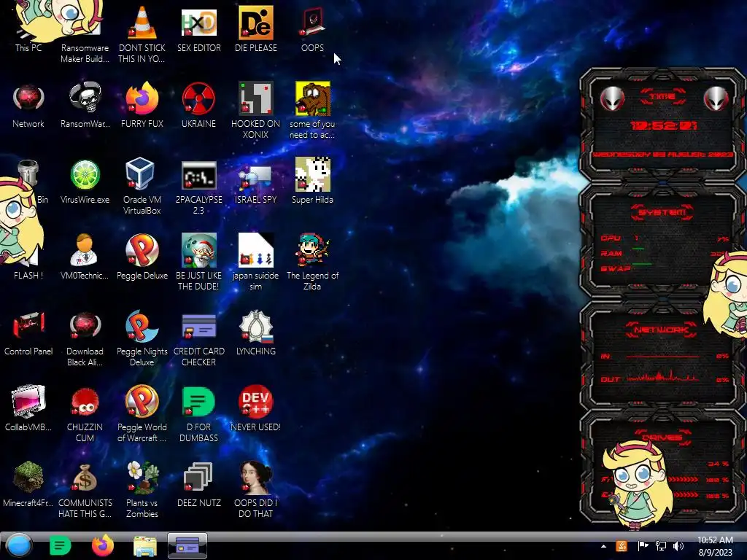Click the D FOR DUMBASS green icon

[198, 413]
